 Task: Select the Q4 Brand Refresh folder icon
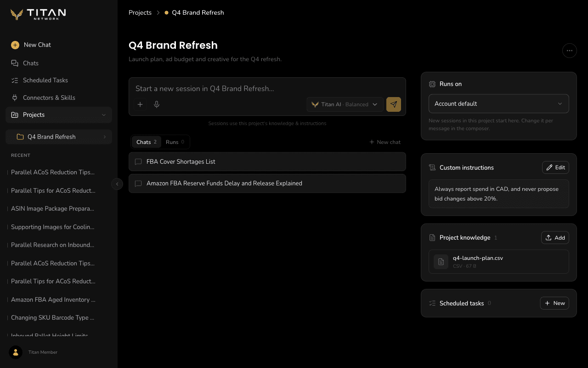(20, 137)
